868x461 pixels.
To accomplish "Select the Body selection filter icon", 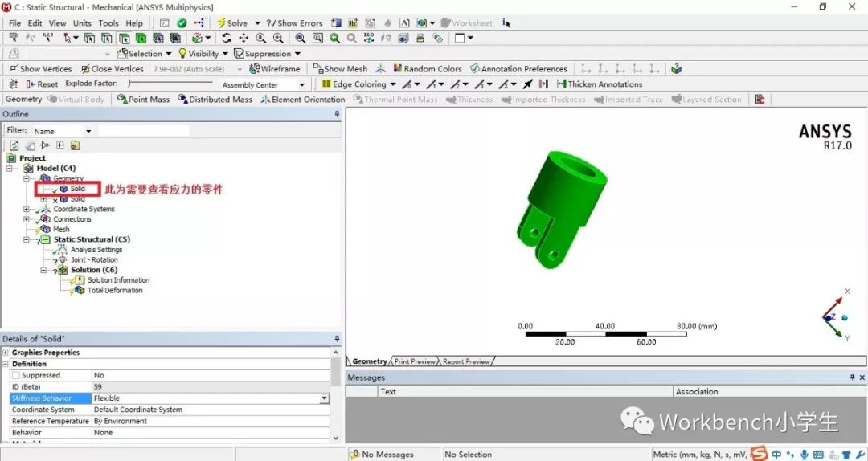I will coord(141,39).
